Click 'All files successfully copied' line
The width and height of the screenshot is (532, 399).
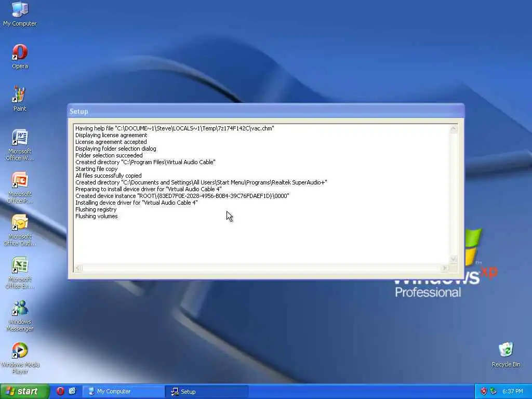(x=108, y=176)
